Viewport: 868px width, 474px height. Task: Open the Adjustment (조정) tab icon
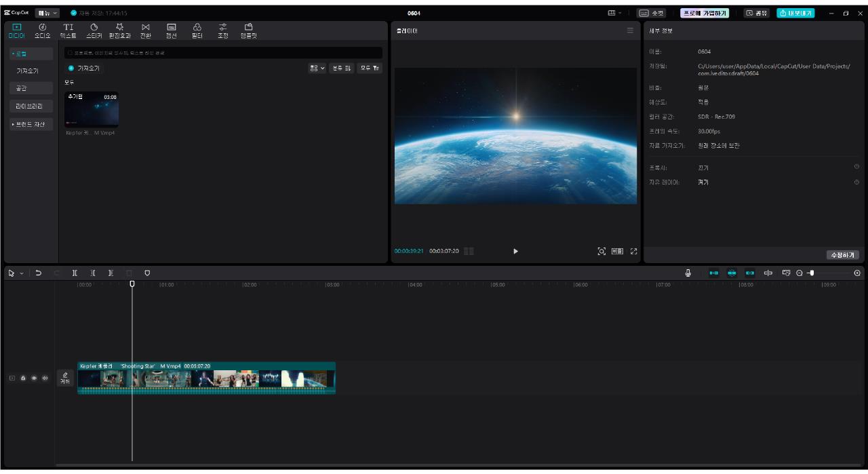click(x=222, y=31)
